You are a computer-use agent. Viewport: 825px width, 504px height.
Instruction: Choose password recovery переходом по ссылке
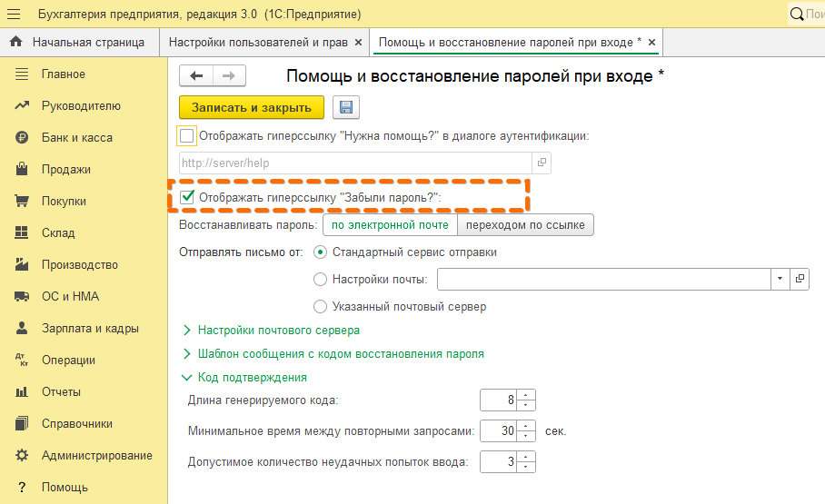[525, 224]
